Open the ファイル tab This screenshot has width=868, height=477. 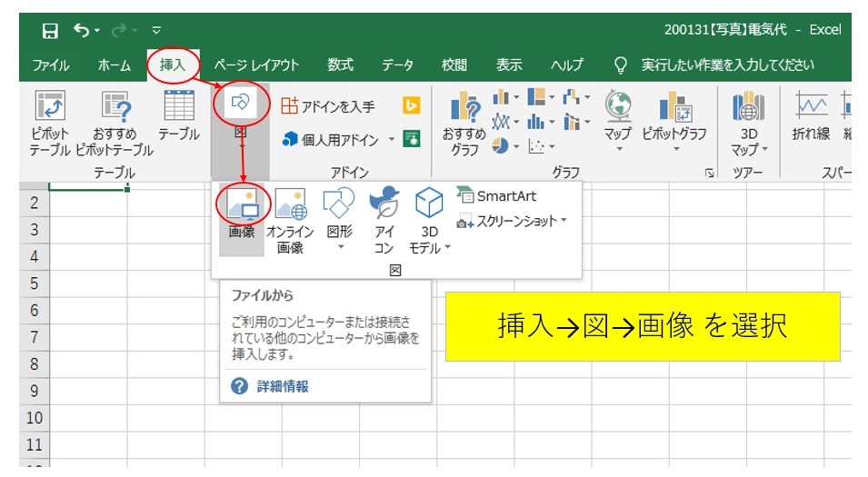tap(50, 65)
